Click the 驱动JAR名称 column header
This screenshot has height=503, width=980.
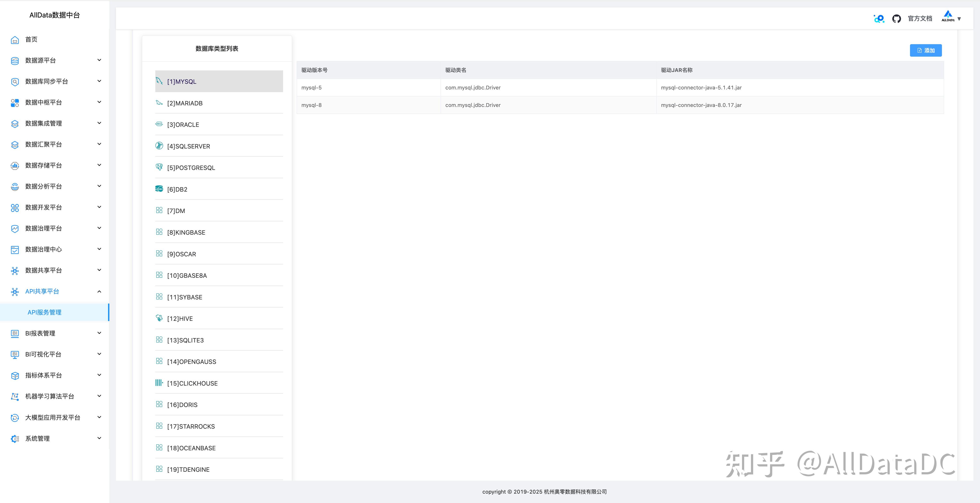[x=800, y=70]
